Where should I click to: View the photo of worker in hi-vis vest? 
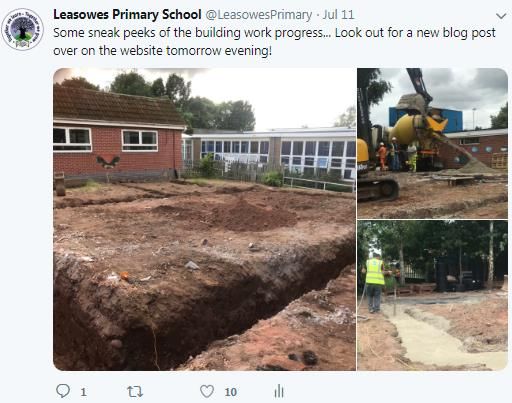(433, 296)
